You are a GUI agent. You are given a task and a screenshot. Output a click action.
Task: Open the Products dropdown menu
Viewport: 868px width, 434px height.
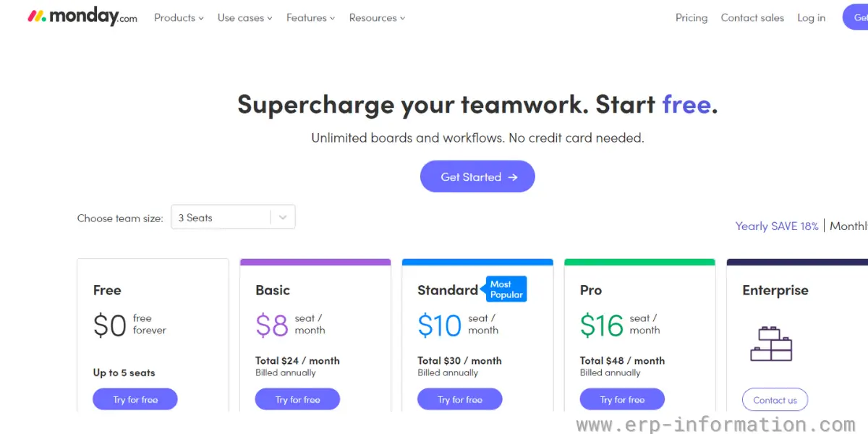click(179, 17)
